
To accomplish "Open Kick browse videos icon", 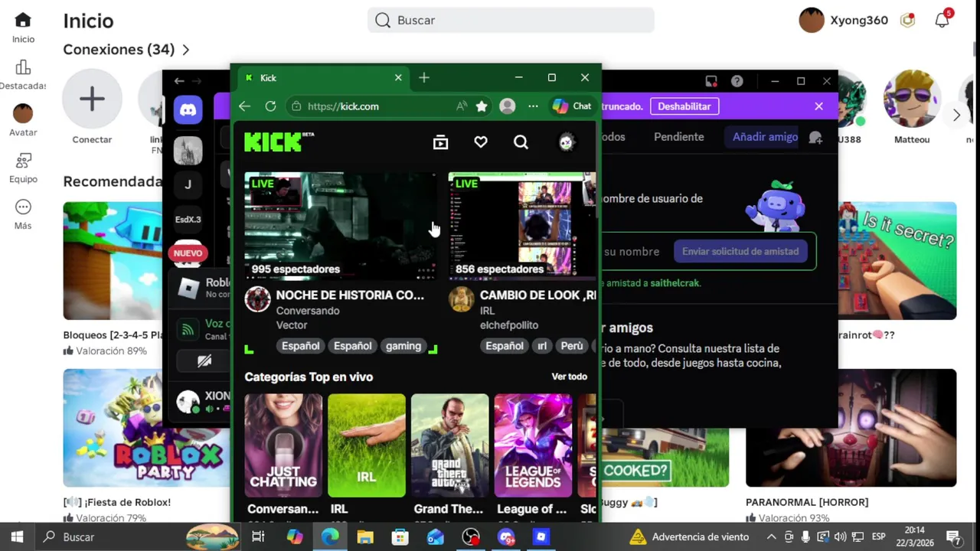I will (x=440, y=142).
